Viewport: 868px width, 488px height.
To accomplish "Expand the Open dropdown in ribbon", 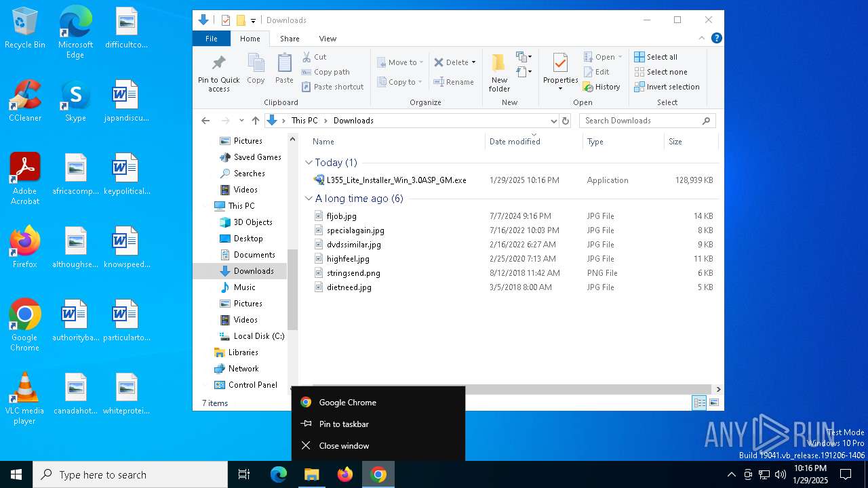I will (620, 57).
